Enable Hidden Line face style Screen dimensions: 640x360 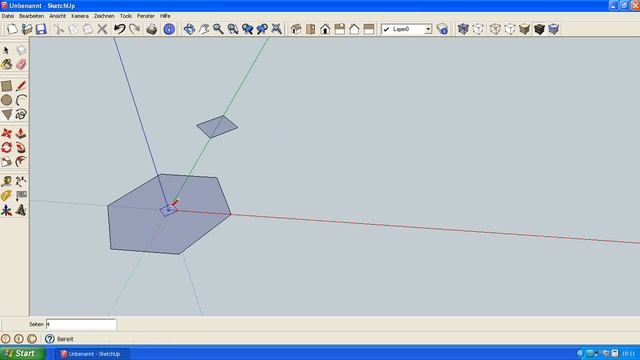click(510, 29)
